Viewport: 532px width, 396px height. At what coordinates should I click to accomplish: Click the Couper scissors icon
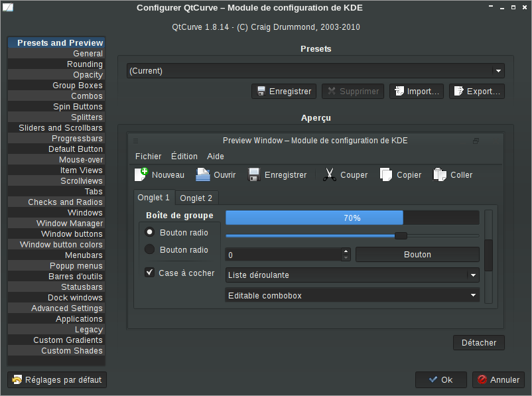tap(330, 174)
